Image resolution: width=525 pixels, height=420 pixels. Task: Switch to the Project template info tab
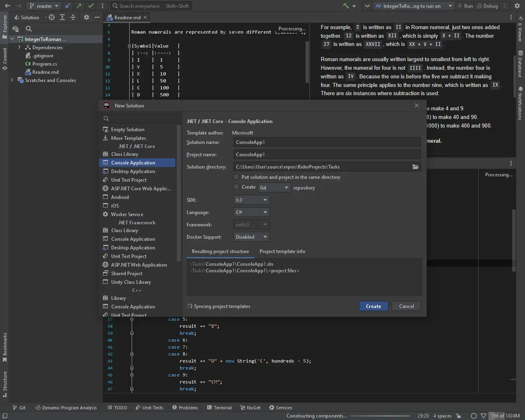pyautogui.click(x=282, y=251)
